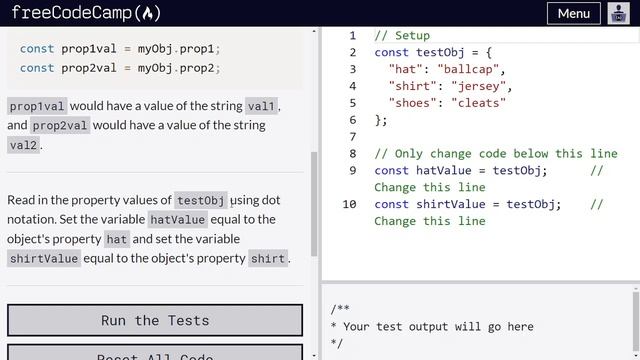The width and height of the screenshot is (640, 360).
Task: Click the inline code "hat" in instructions
Action: click(x=117, y=239)
